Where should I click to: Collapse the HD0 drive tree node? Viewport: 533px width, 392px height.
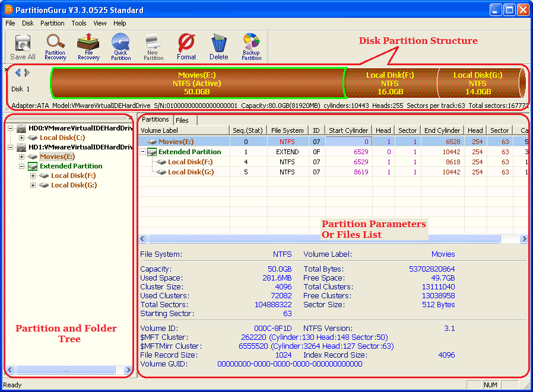coord(11,128)
